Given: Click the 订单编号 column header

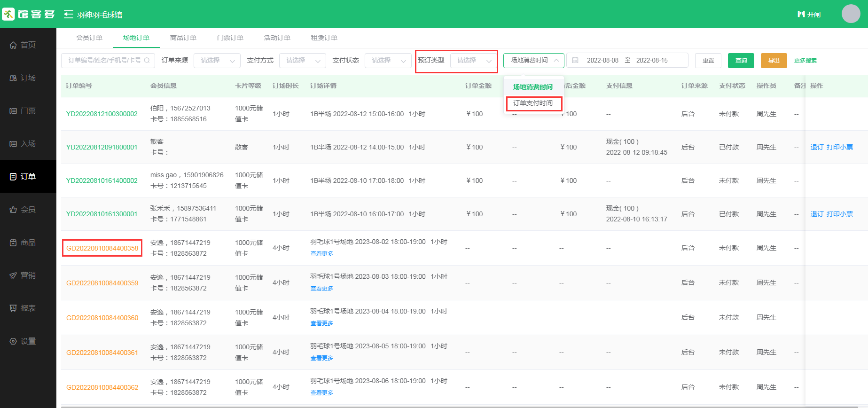Looking at the screenshot, I should point(79,86).
